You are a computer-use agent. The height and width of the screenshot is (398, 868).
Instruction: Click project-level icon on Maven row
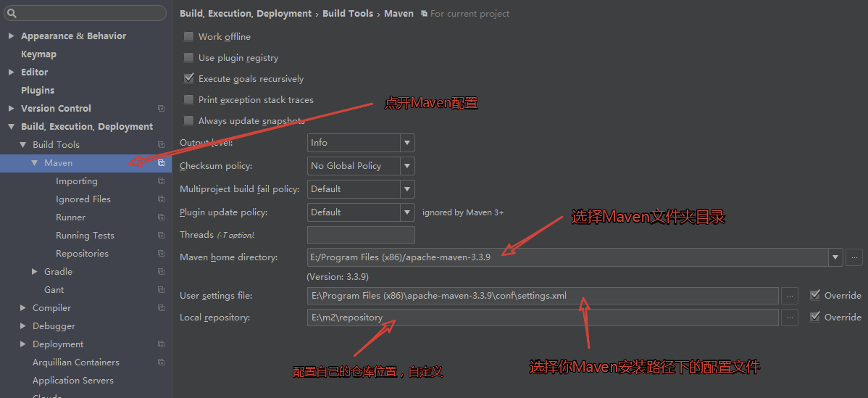pos(161,162)
